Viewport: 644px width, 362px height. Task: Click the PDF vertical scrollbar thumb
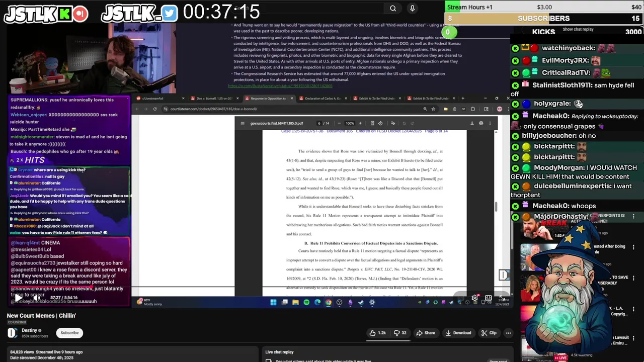[x=496, y=207]
